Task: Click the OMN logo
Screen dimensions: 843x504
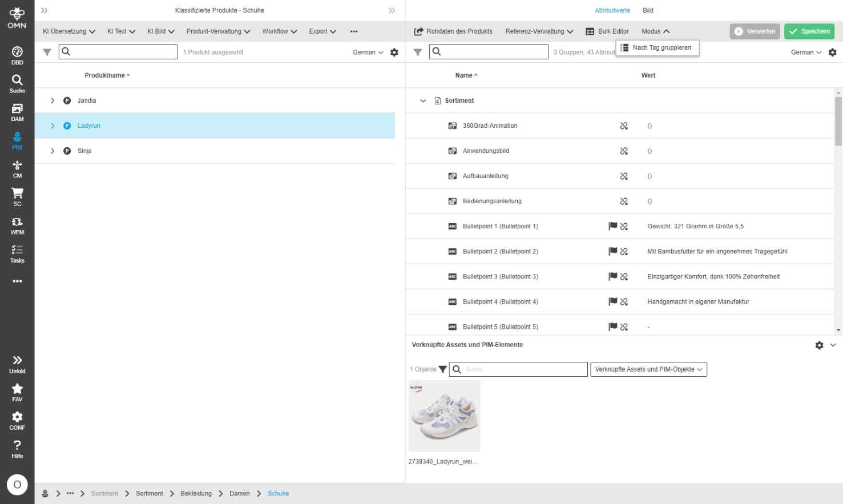Action: [17, 18]
